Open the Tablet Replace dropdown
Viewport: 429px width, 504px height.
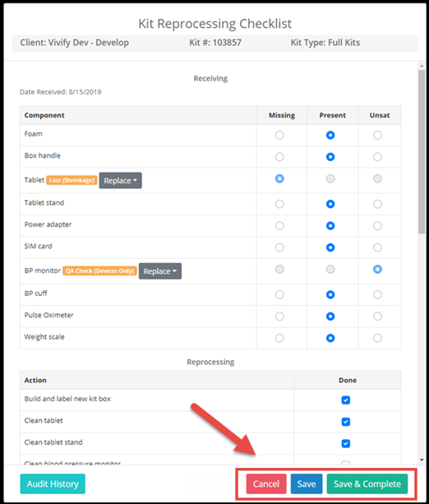tap(121, 181)
